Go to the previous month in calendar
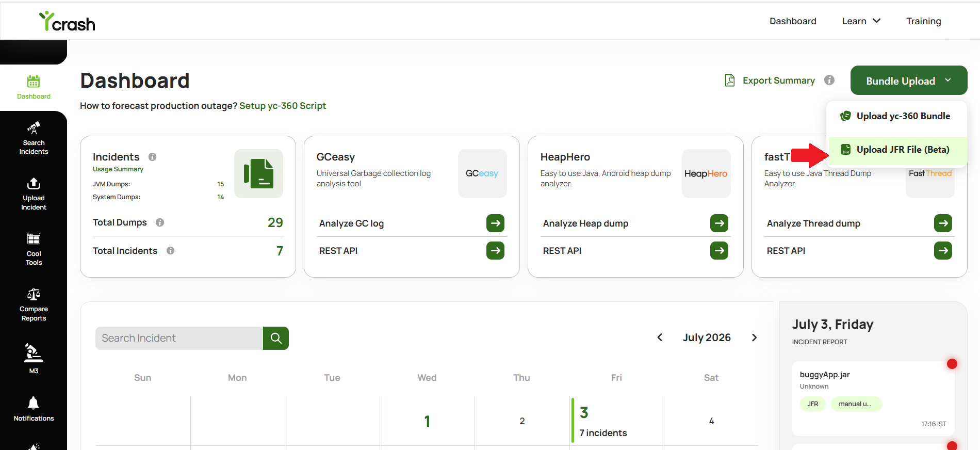 tap(660, 337)
